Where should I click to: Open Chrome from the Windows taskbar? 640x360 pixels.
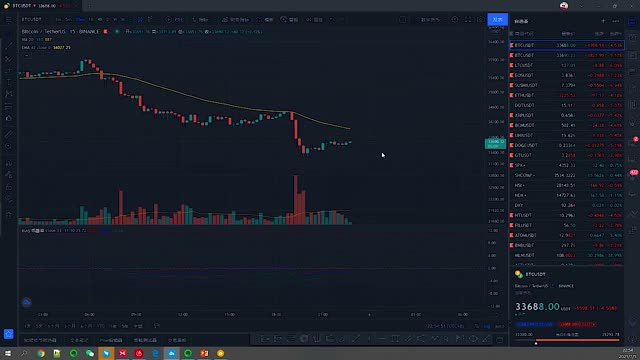(41, 353)
